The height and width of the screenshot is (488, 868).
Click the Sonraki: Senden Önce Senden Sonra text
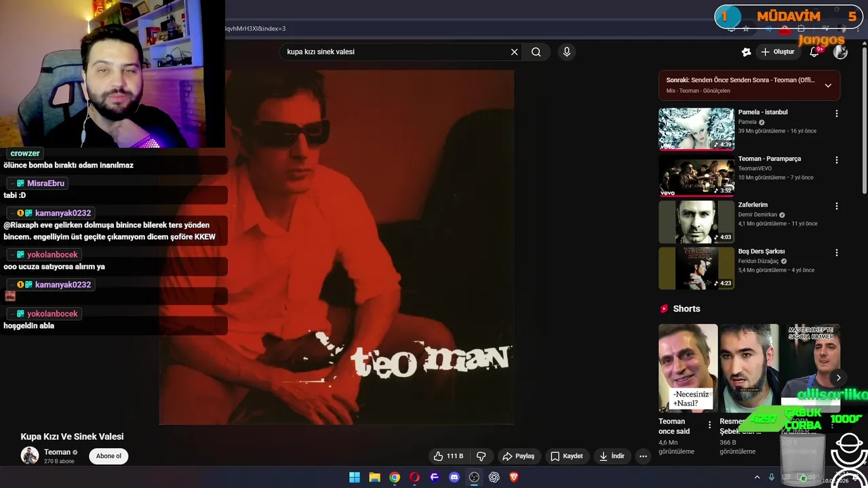(741, 80)
